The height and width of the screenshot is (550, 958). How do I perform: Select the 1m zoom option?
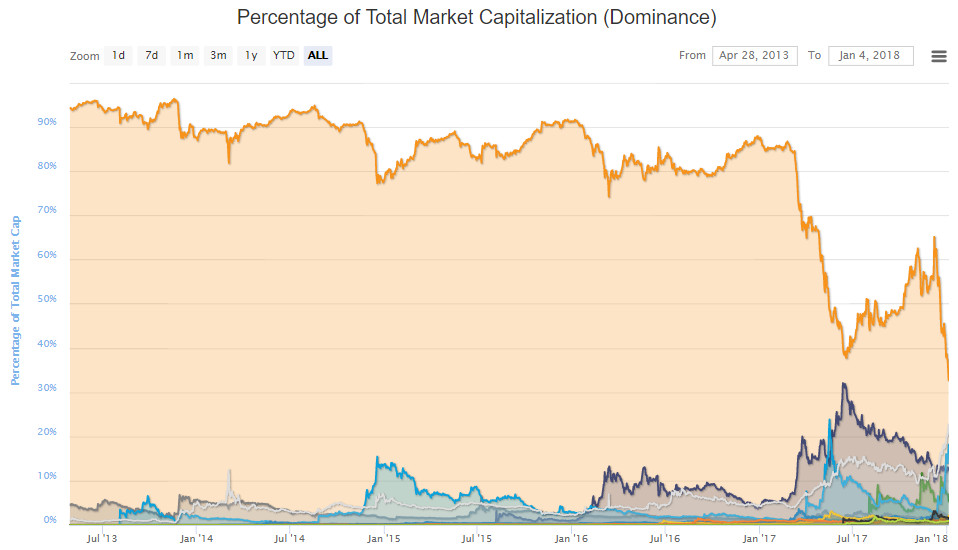coord(185,56)
